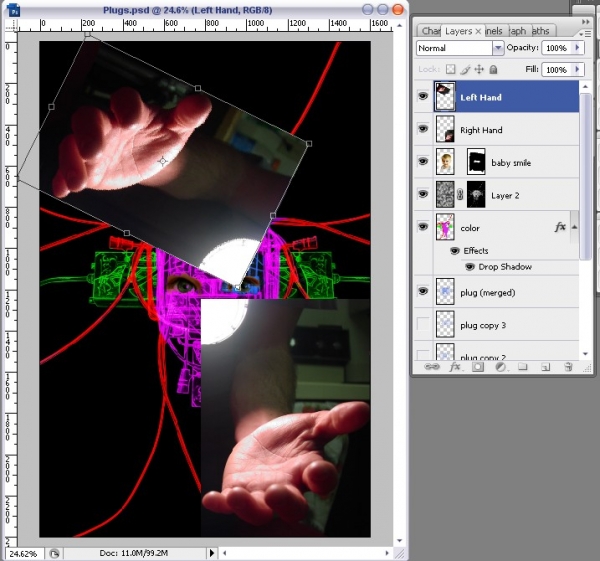
Task: Create new layer icon
Action: pyautogui.click(x=545, y=367)
